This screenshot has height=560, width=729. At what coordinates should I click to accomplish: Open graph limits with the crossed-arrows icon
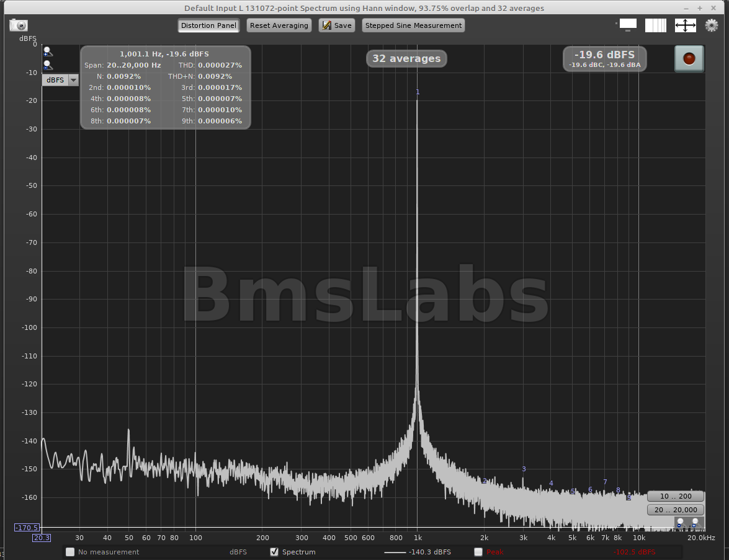coord(686,25)
